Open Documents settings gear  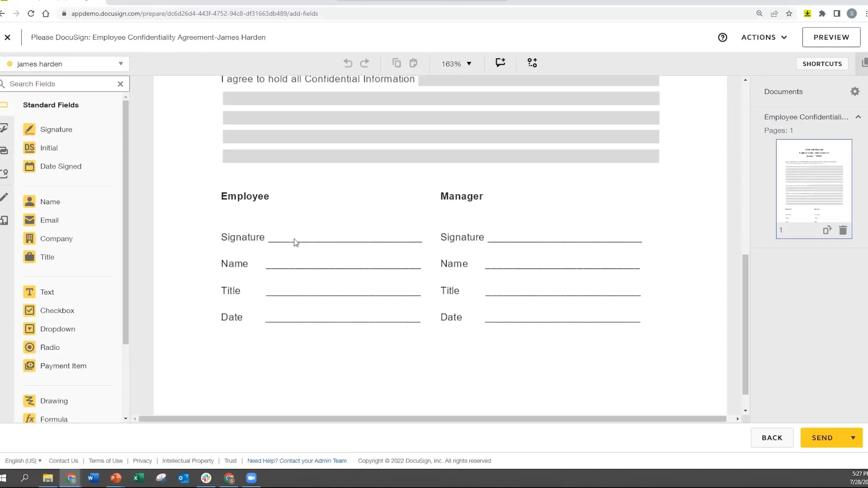coord(854,92)
